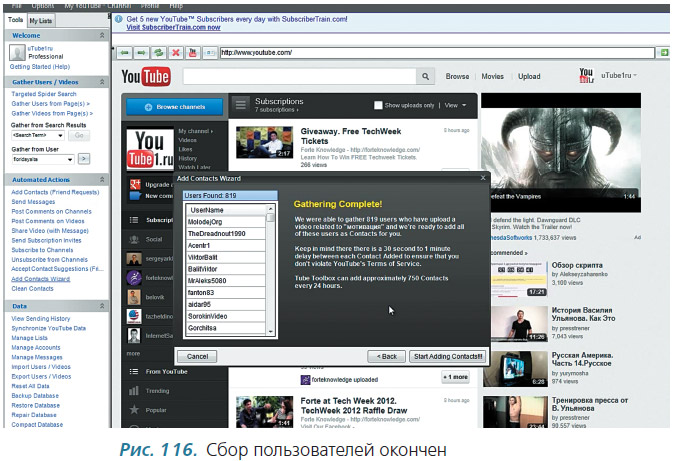Click the Popular star icon
The width and height of the screenshot is (676, 461).
coord(134,410)
